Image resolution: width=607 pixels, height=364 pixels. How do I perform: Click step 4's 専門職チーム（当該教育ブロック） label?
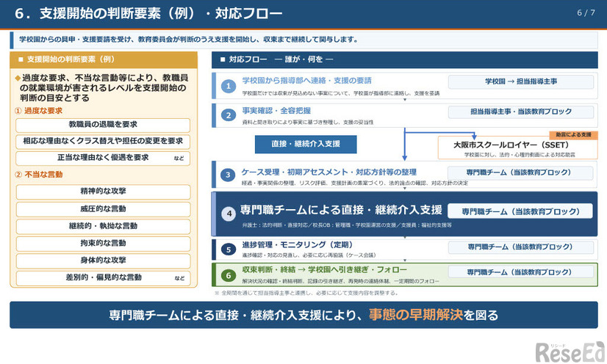click(x=520, y=211)
